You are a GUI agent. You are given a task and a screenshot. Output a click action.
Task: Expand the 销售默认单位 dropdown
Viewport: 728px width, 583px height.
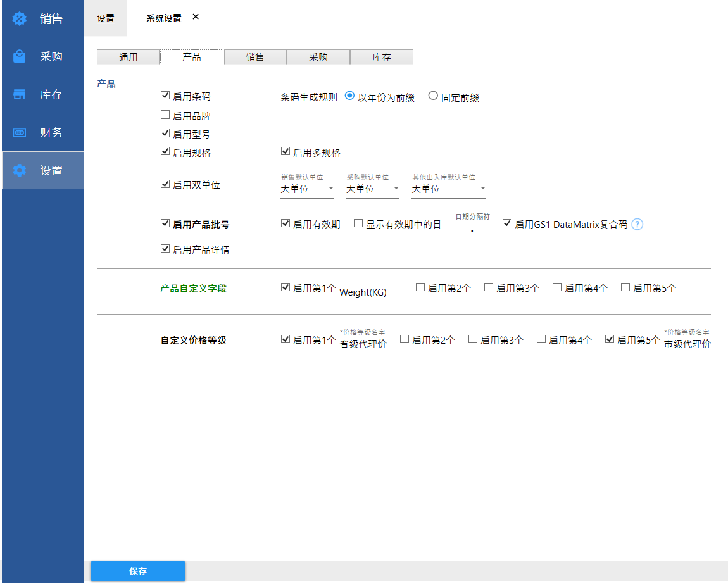click(x=307, y=189)
